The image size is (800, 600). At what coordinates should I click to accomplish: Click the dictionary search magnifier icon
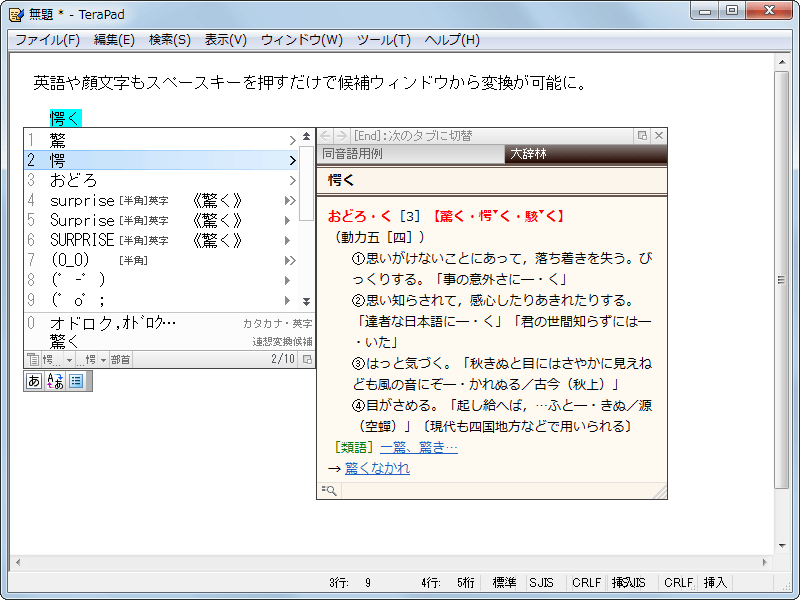click(x=329, y=490)
